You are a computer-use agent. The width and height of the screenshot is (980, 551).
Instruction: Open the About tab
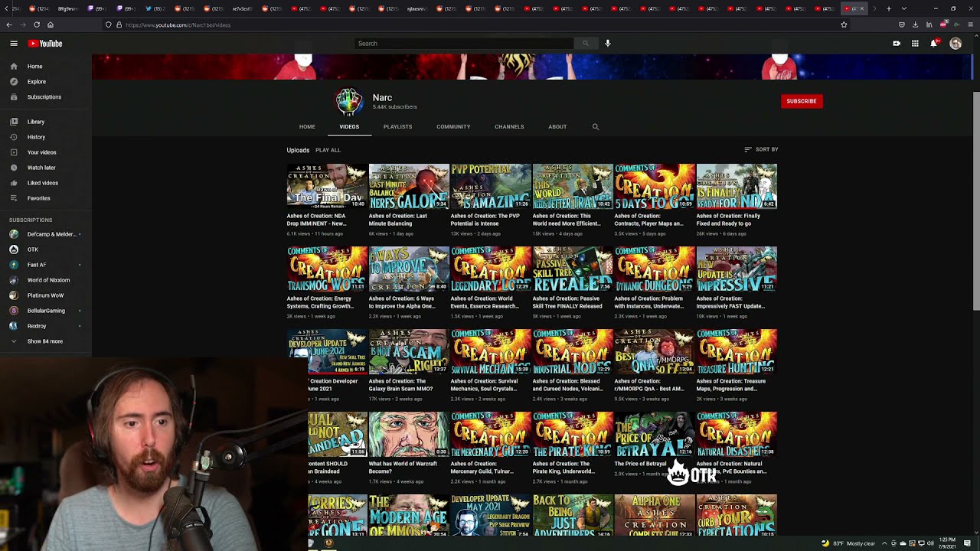point(557,127)
